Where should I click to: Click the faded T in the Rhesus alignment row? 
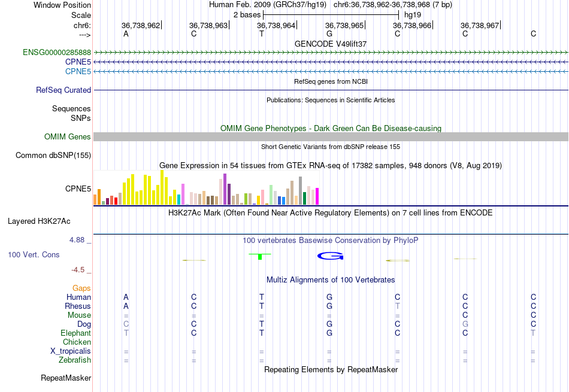(397, 306)
